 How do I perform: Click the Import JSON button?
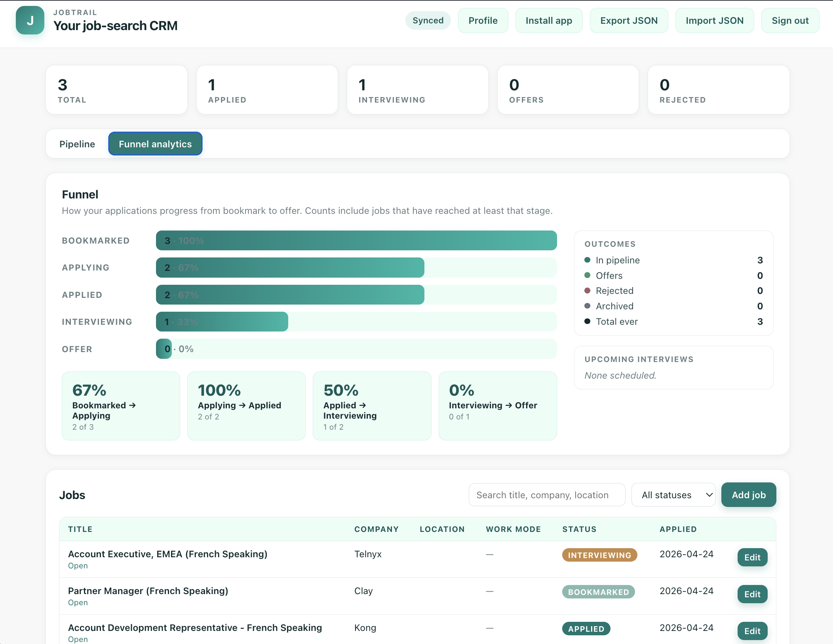point(715,21)
